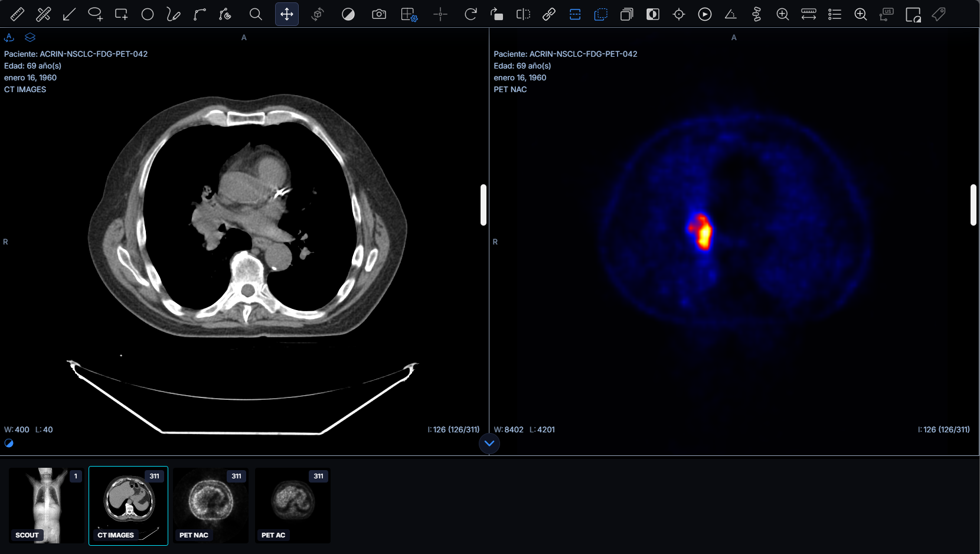The image size is (980, 554).
Task: Select the spline curve tool
Action: (x=199, y=14)
